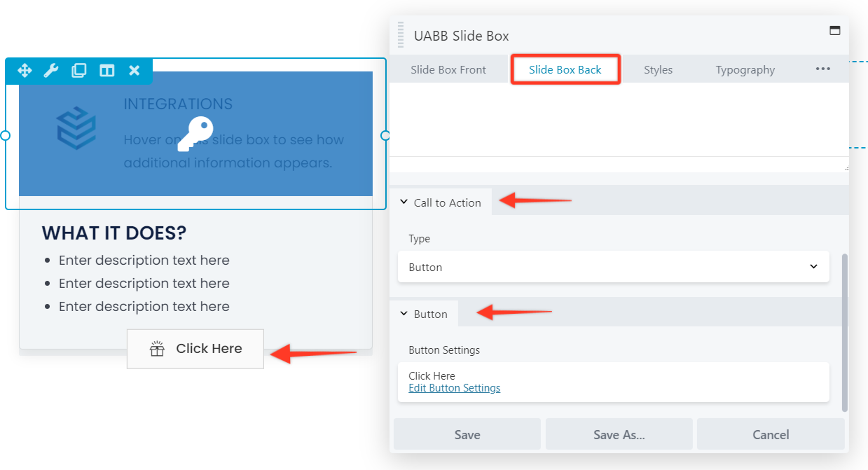868x470 pixels.
Task: Expand the settings window to full size
Action: (x=834, y=31)
